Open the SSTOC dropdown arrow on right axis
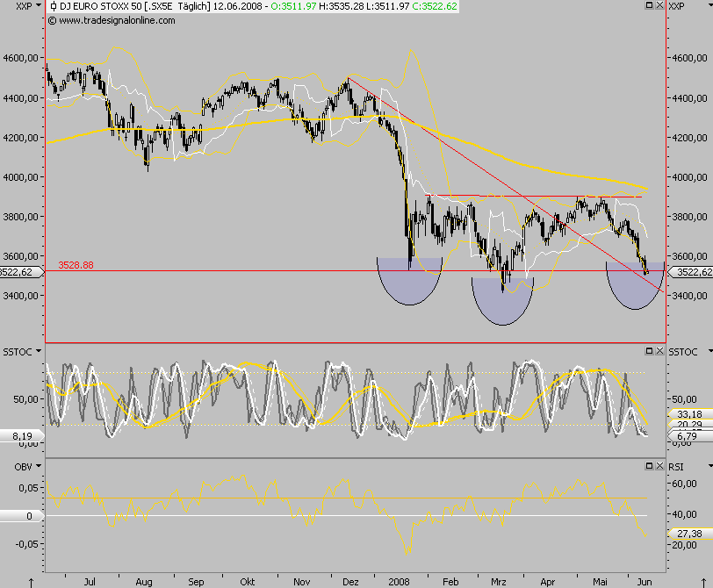713x588 pixels. click(710, 351)
